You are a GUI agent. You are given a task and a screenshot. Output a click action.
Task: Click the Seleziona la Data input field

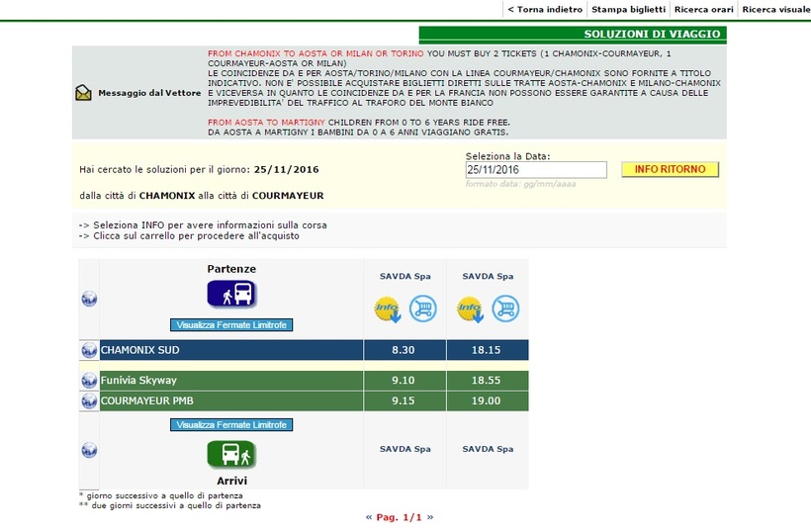click(x=535, y=170)
